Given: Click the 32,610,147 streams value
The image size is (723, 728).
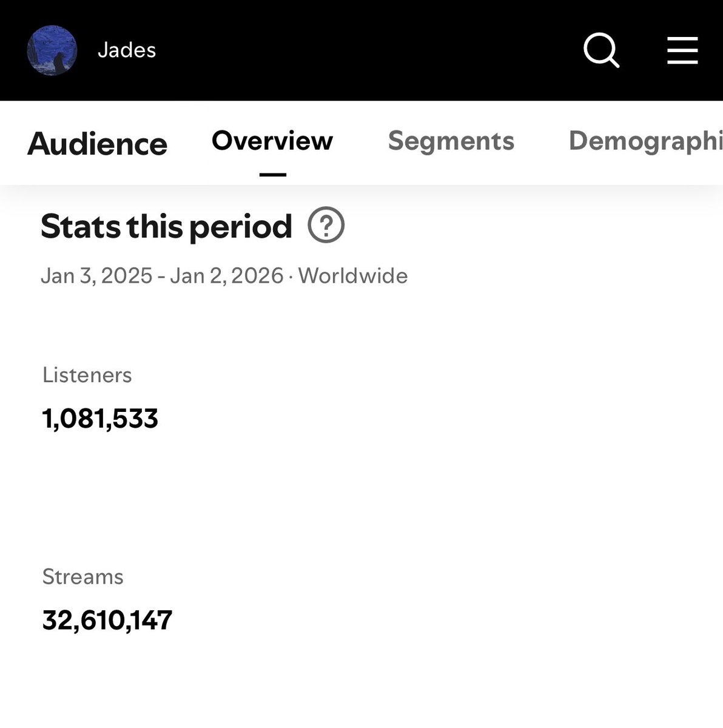Looking at the screenshot, I should point(107,621).
